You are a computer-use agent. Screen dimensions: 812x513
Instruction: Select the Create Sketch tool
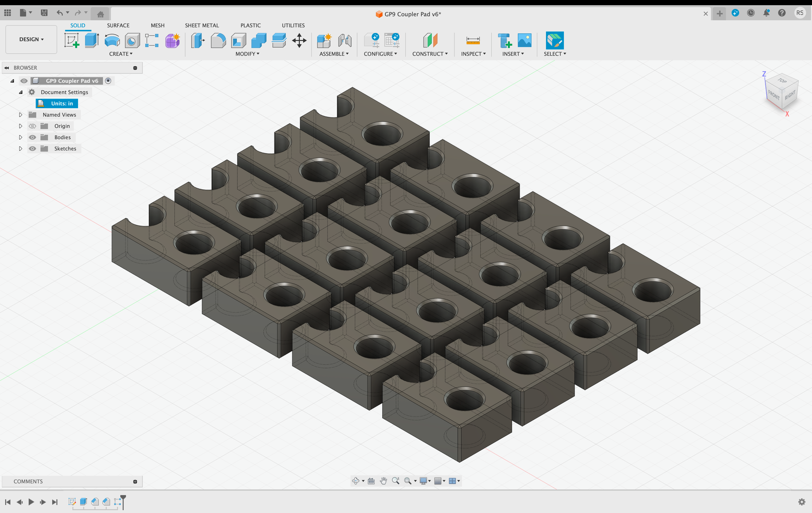point(71,41)
